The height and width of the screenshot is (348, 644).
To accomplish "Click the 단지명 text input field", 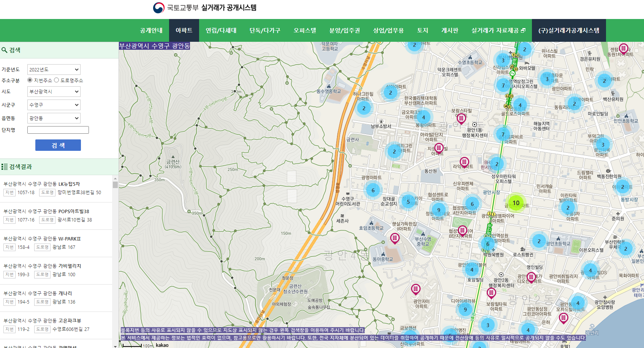I will click(x=58, y=130).
